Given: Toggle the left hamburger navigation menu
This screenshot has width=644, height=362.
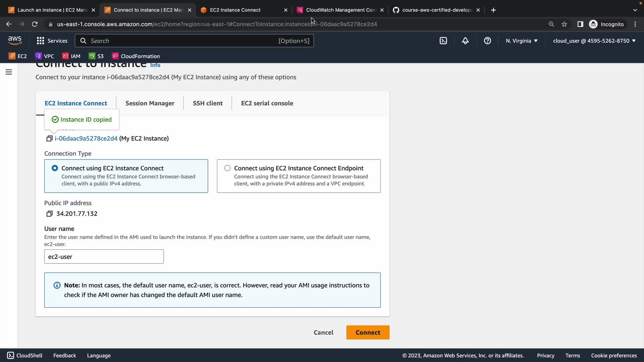Looking at the screenshot, I should click(x=9, y=72).
